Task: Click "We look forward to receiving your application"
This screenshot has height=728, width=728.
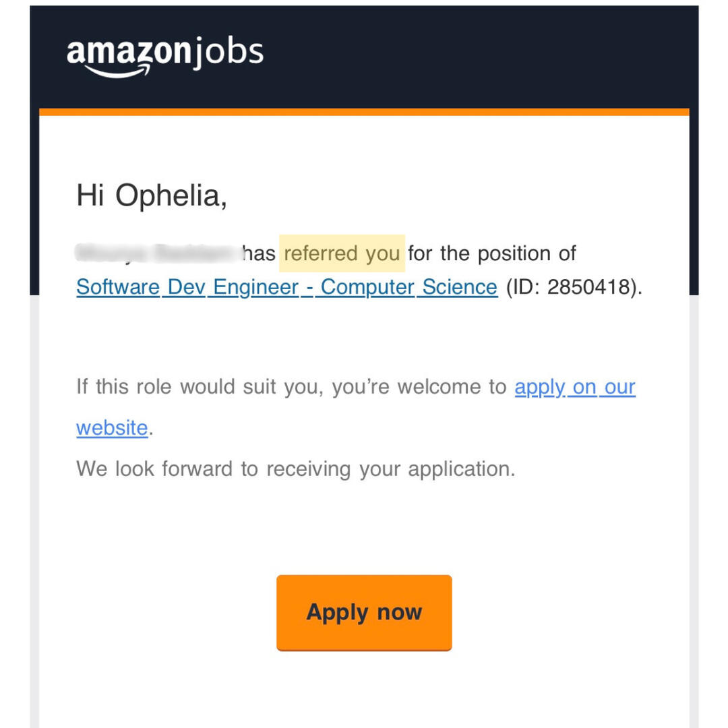Action: [x=295, y=469]
